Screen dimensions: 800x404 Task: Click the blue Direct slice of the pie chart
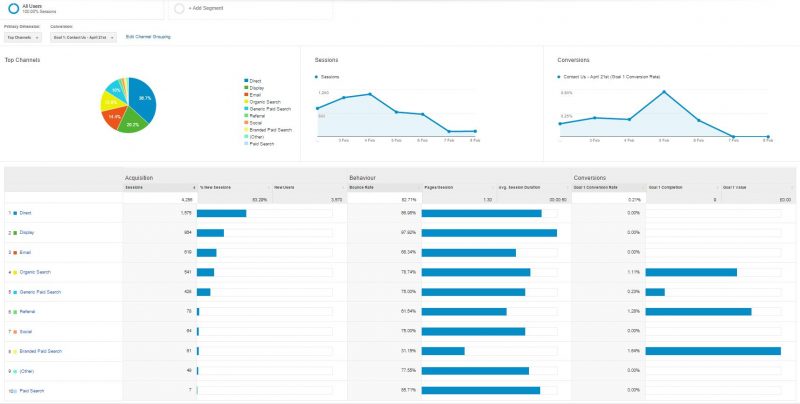(x=142, y=98)
